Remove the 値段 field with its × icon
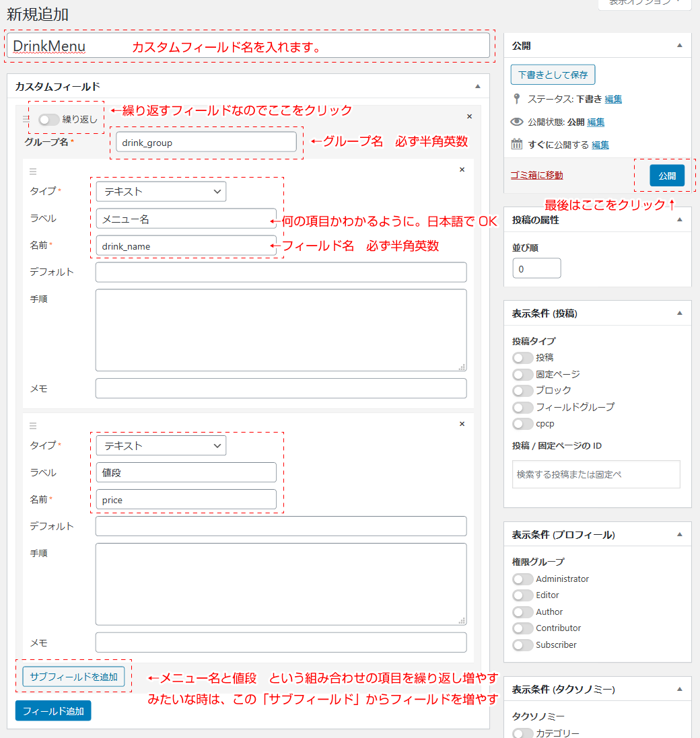Viewport: 700px width, 738px height. click(x=462, y=423)
